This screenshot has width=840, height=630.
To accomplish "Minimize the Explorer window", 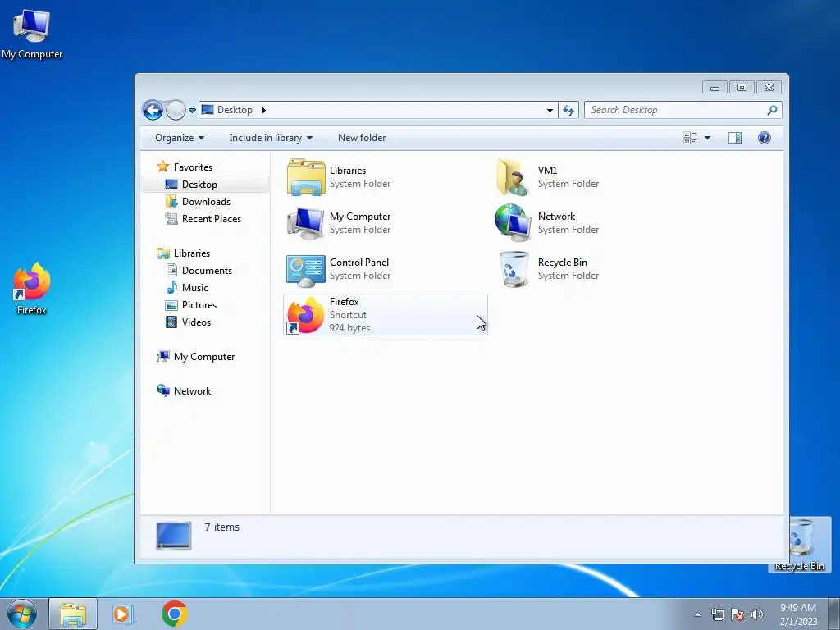I will 714,87.
